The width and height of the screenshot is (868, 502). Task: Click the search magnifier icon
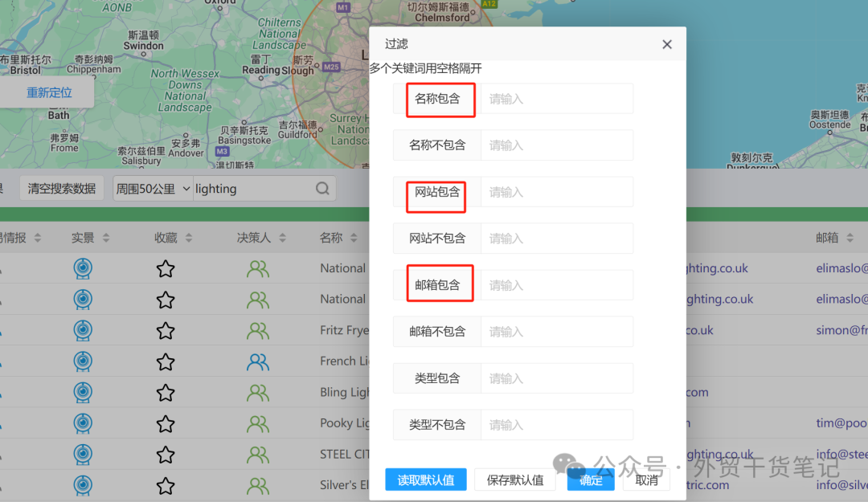click(x=321, y=188)
